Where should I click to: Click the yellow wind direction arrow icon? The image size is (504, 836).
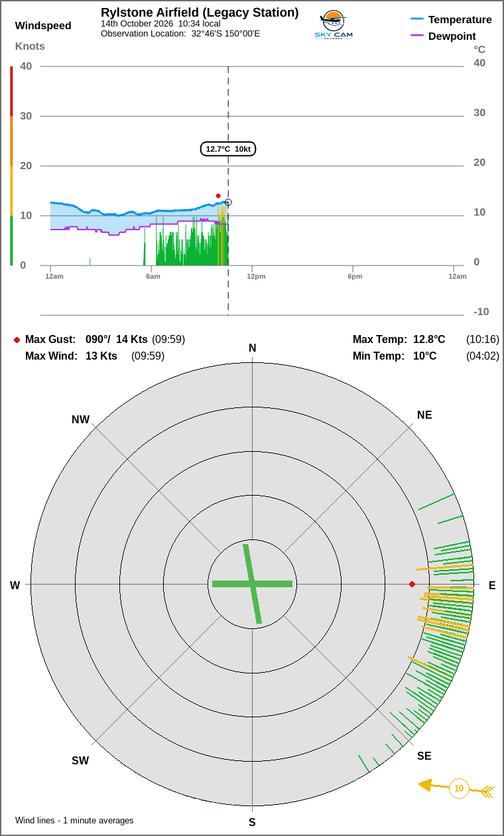point(457,788)
